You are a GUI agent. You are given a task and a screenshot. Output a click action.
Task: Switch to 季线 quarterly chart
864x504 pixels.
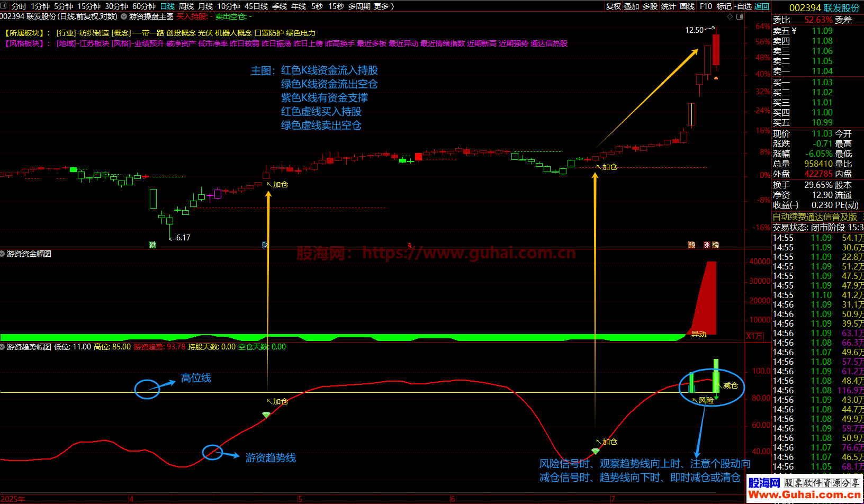click(x=280, y=6)
